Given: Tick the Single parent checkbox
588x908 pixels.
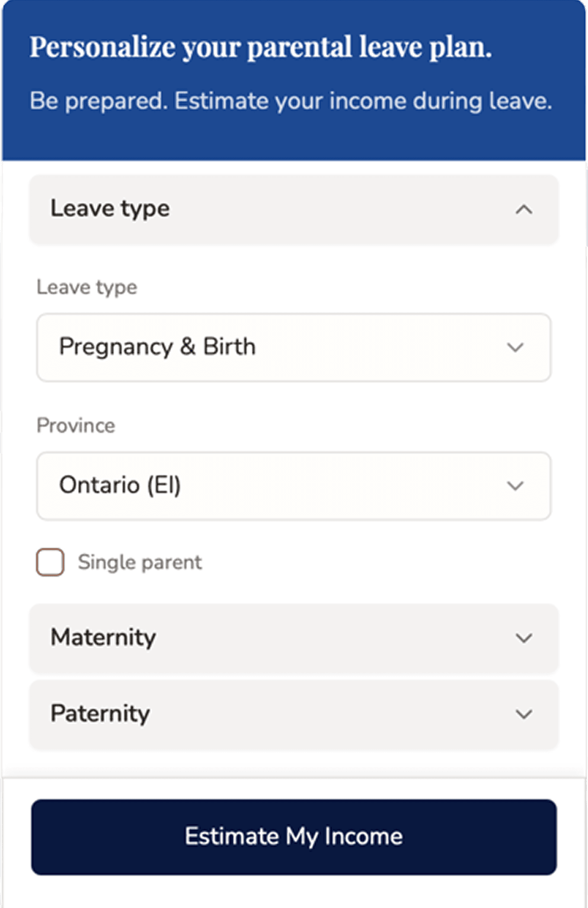Looking at the screenshot, I should point(50,563).
